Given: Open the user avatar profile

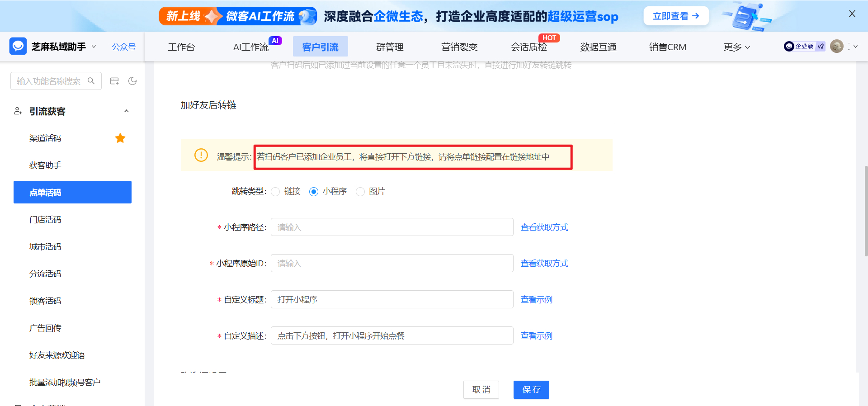Looking at the screenshot, I should coord(837,46).
